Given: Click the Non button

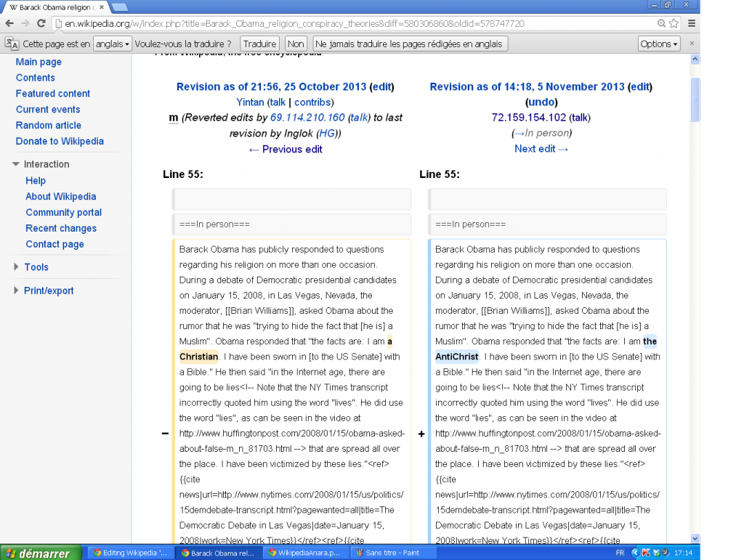Looking at the screenshot, I should click(x=296, y=44).
